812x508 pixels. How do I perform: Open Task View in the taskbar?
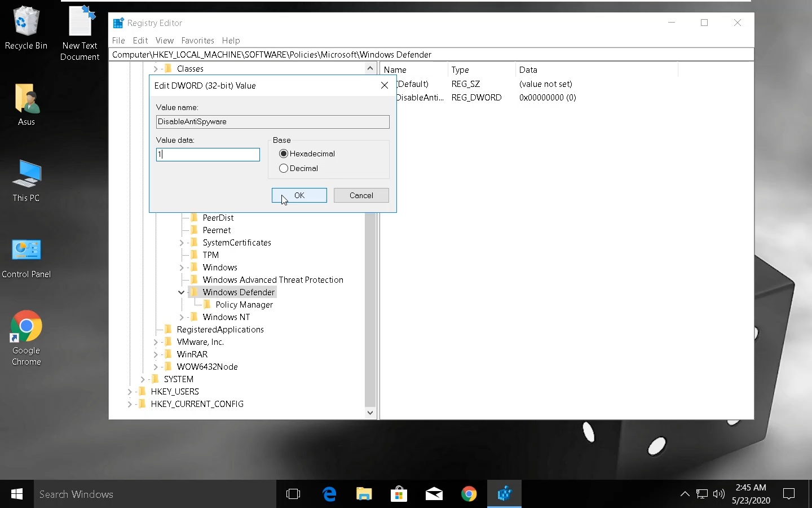293,494
